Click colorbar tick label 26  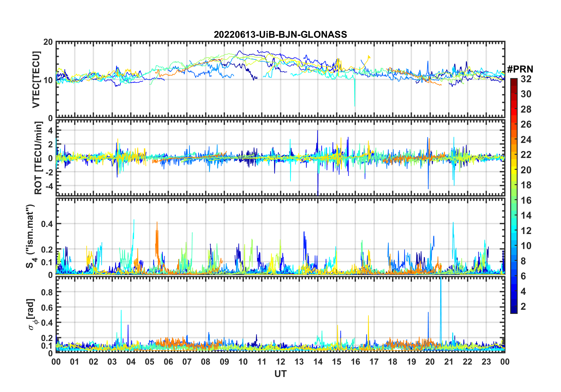526,124
